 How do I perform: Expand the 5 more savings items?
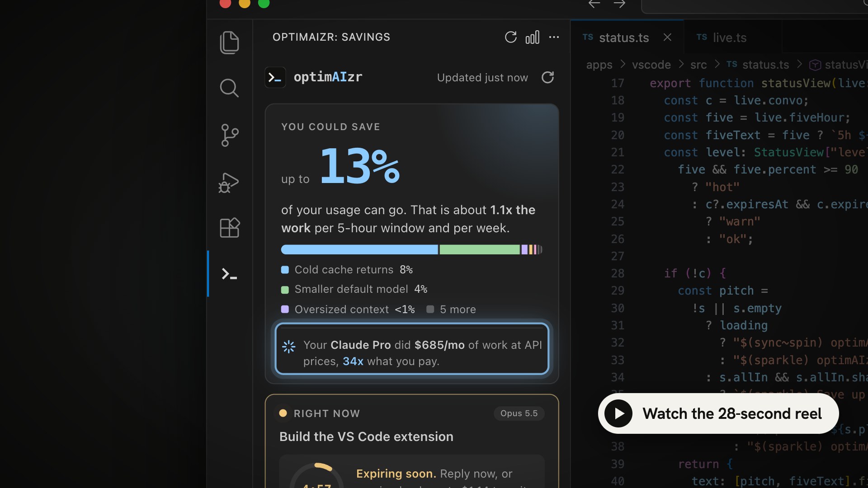tap(451, 309)
